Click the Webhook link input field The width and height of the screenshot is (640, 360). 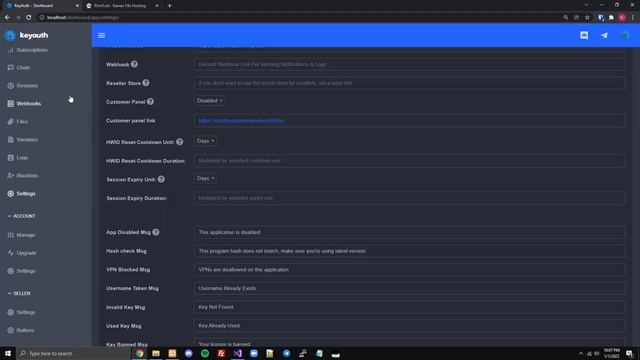409,64
